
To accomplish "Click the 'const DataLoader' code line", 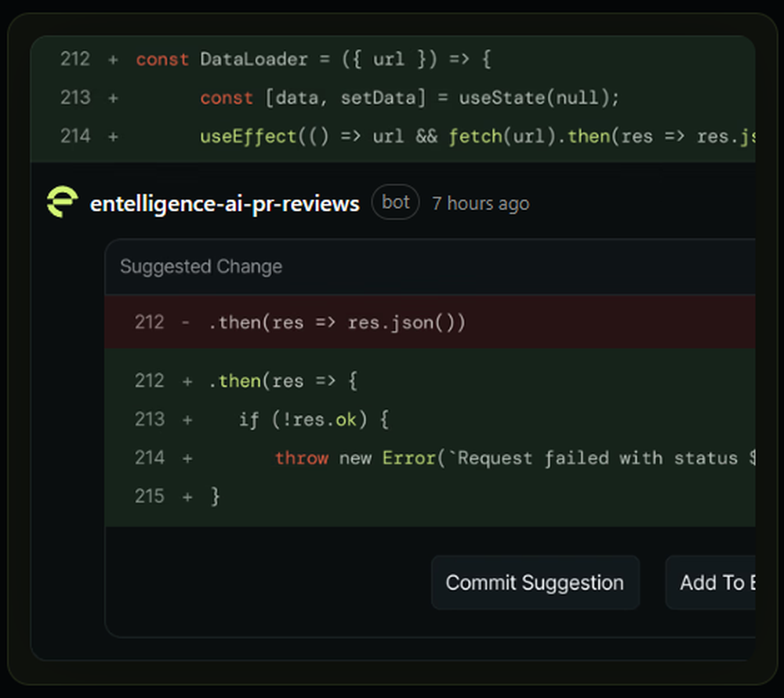I will coord(314,58).
